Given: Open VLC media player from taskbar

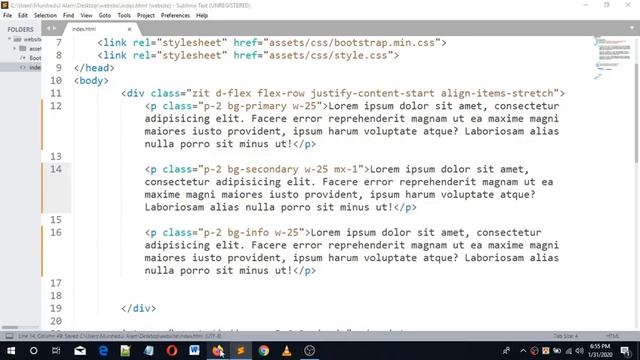Looking at the screenshot, I should tap(287, 351).
